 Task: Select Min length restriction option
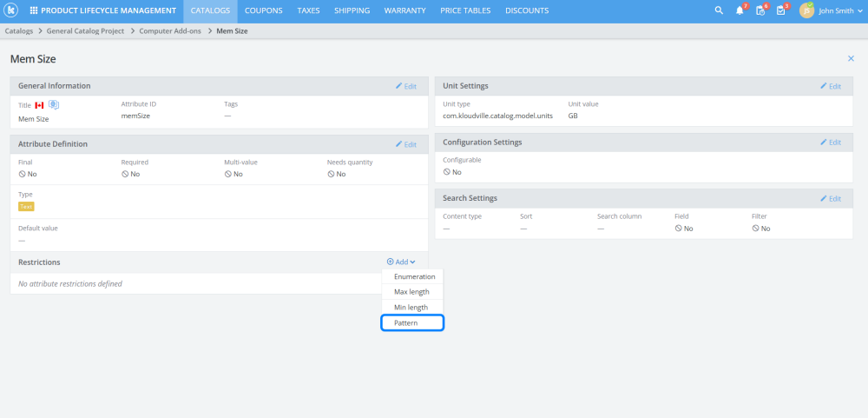(x=412, y=307)
